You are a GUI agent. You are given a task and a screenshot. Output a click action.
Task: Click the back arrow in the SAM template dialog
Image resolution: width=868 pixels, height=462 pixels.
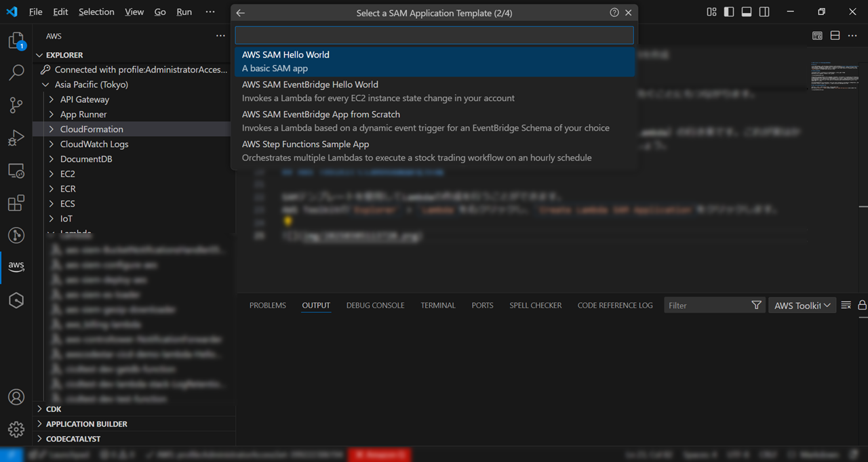pyautogui.click(x=241, y=12)
